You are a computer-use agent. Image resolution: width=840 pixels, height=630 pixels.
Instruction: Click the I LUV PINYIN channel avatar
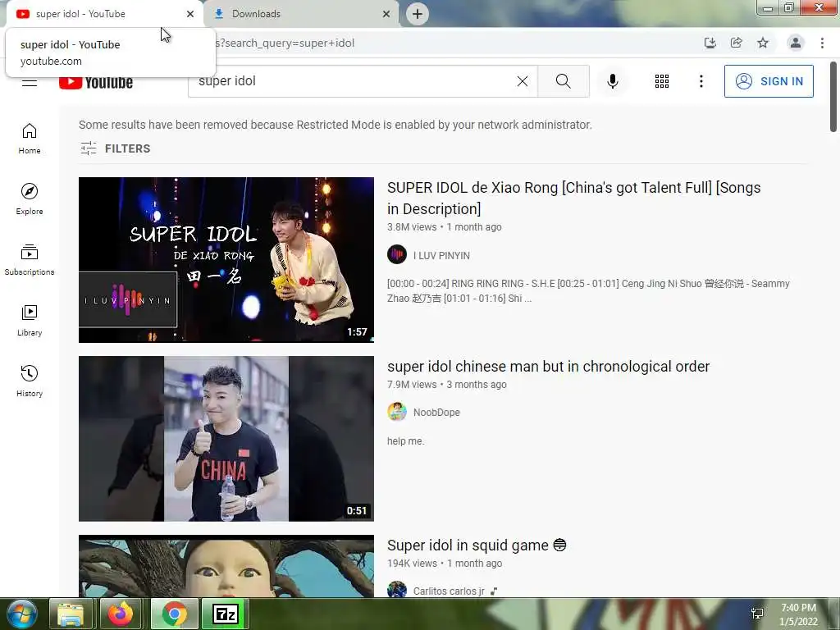pos(397,254)
